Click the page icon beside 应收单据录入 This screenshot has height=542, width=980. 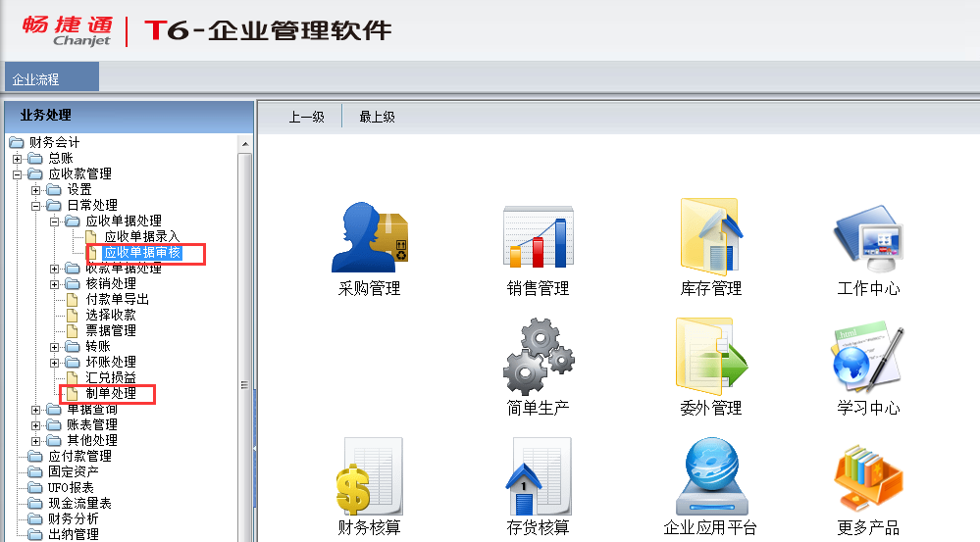[x=91, y=236]
